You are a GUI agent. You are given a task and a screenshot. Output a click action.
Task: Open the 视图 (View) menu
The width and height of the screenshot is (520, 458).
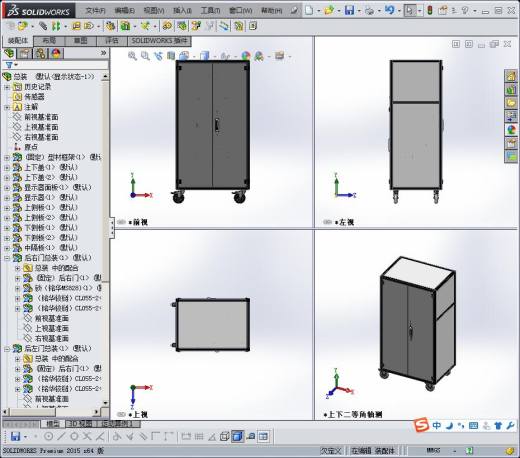tap(154, 11)
